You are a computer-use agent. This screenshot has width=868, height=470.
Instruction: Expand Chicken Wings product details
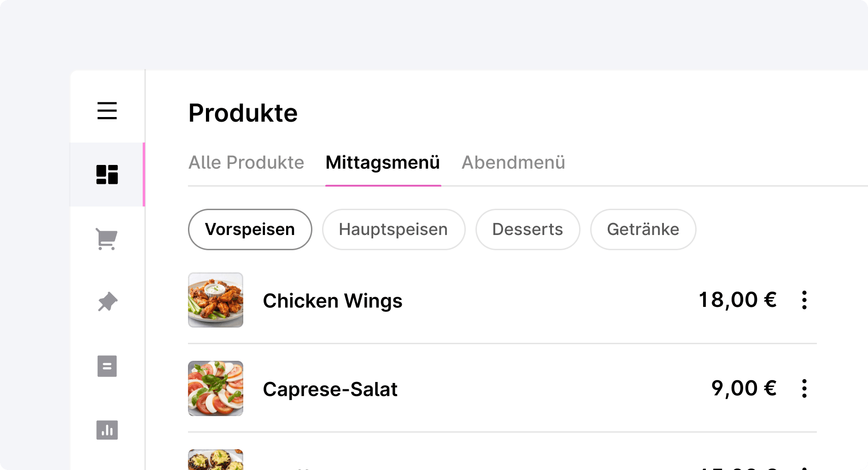tap(333, 300)
